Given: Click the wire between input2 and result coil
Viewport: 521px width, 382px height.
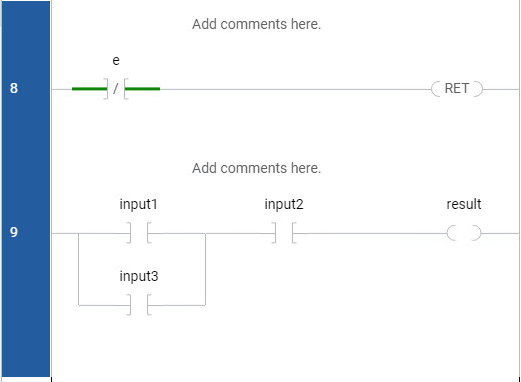Looking at the screenshot, I should pos(371,233).
